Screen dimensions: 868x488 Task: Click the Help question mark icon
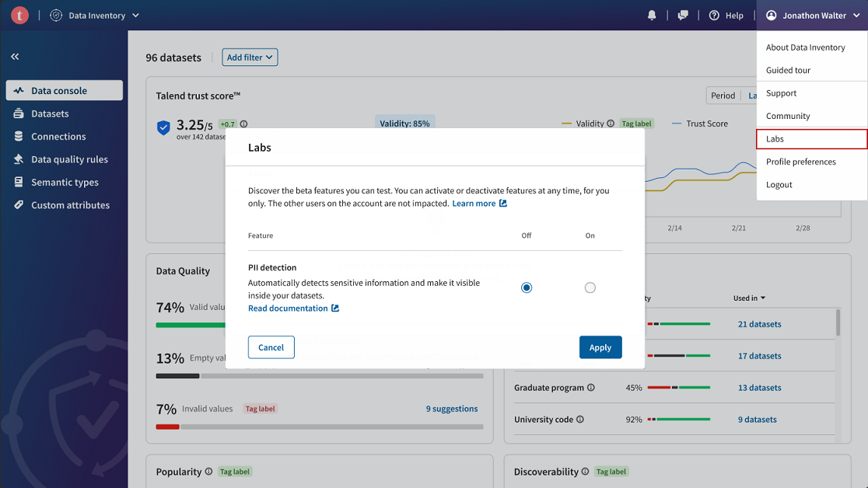714,16
